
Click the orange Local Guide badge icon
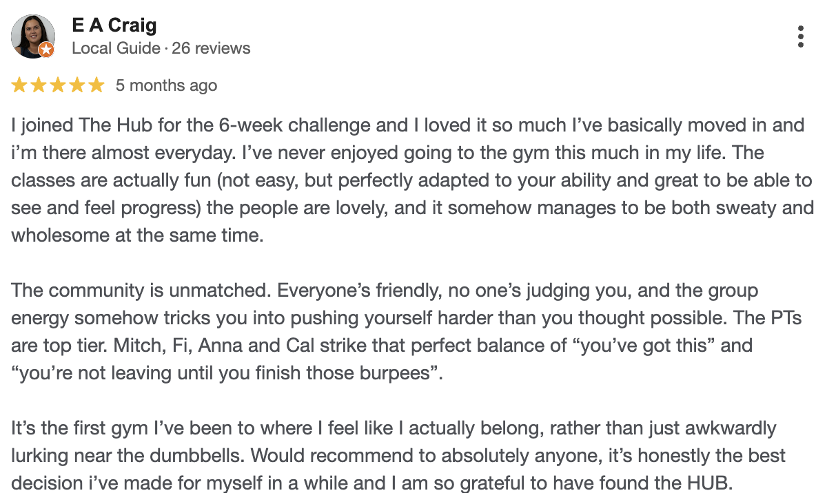[46, 50]
